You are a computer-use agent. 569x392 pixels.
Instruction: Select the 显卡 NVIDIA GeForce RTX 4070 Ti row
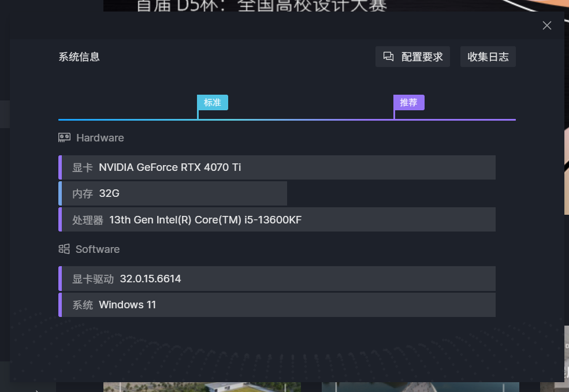coord(277,167)
